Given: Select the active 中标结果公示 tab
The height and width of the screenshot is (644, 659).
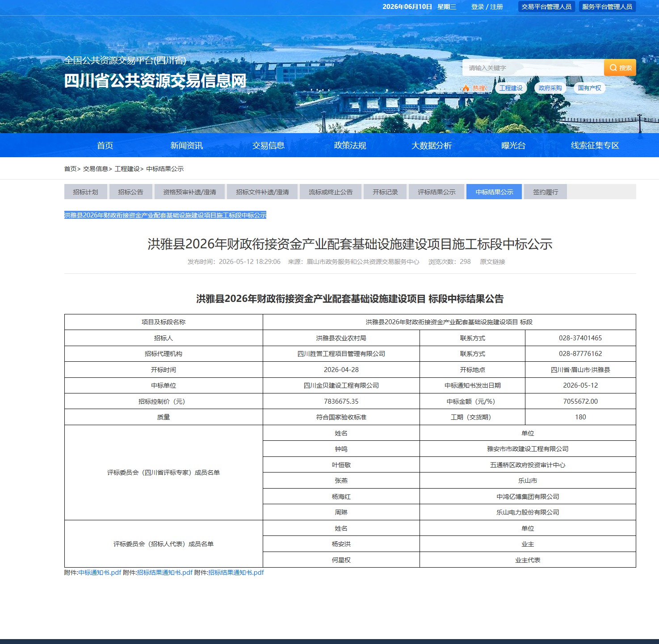Looking at the screenshot, I should (494, 192).
